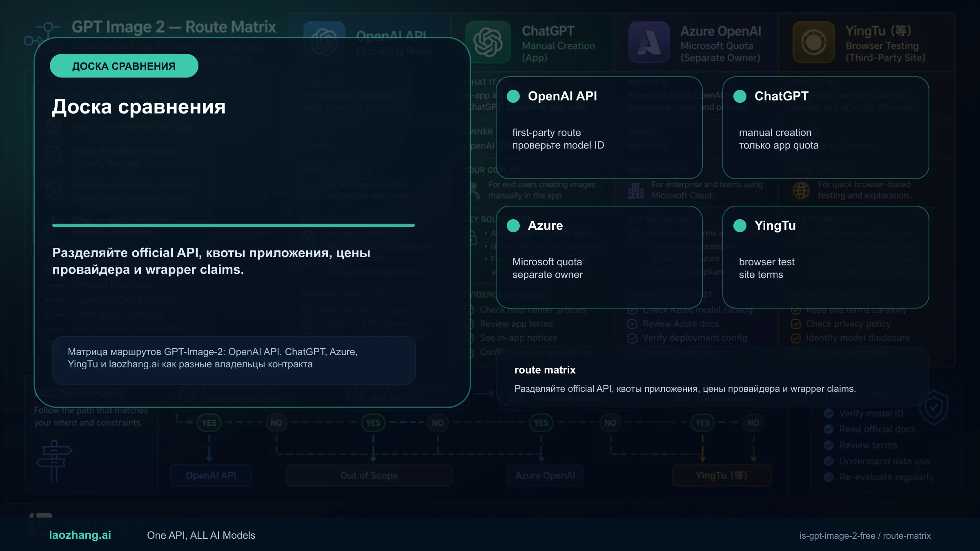Toggle 'Re-evaluate regularly' check item
Viewport: 980px width, 551px height.
coord(829,477)
